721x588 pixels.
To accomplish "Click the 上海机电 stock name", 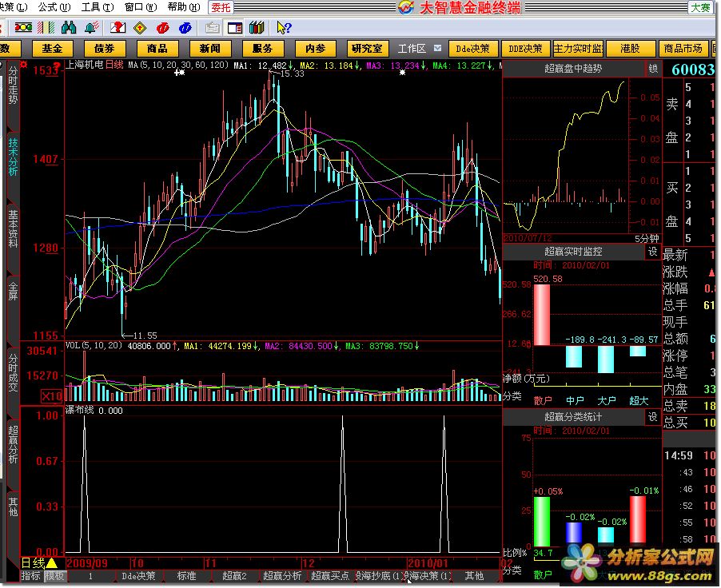I will [x=85, y=65].
